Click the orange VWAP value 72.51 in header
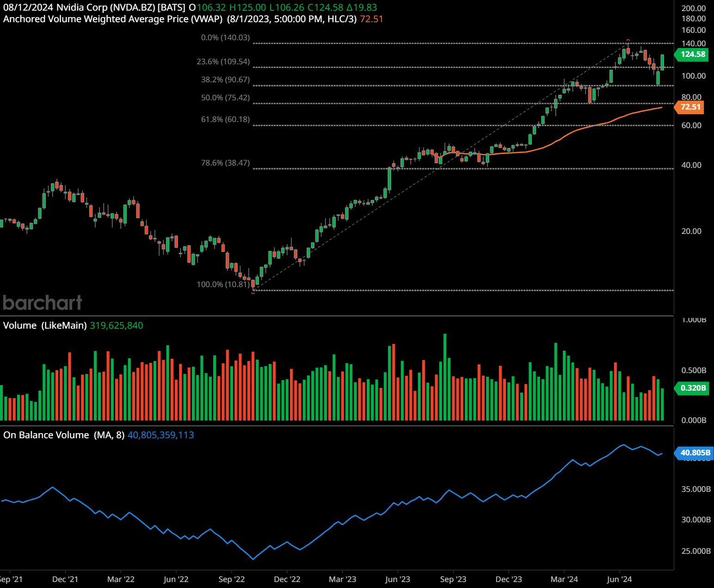 [x=371, y=19]
